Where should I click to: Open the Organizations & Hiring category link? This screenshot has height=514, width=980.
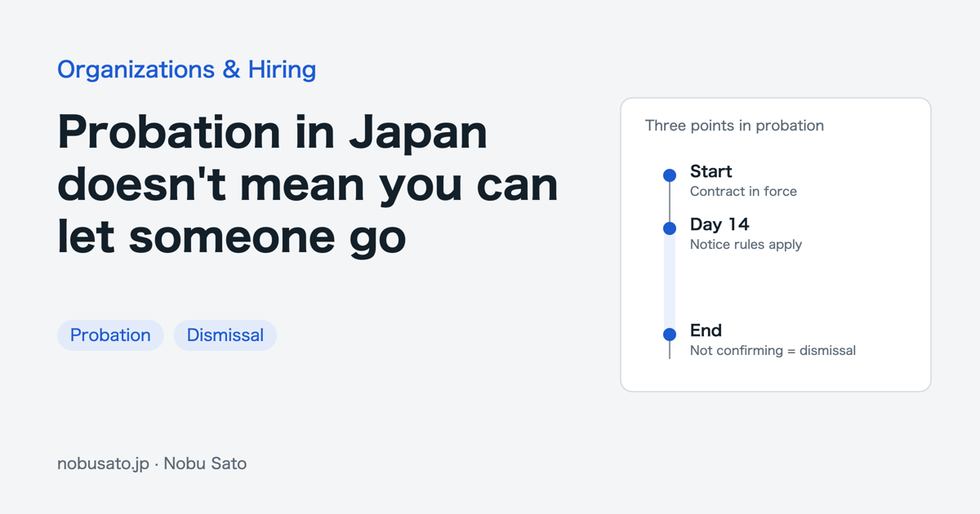point(186,69)
